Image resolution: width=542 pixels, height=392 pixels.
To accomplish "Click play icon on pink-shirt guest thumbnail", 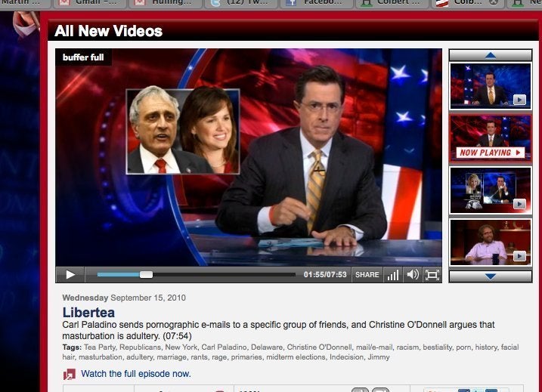I will 519,256.
